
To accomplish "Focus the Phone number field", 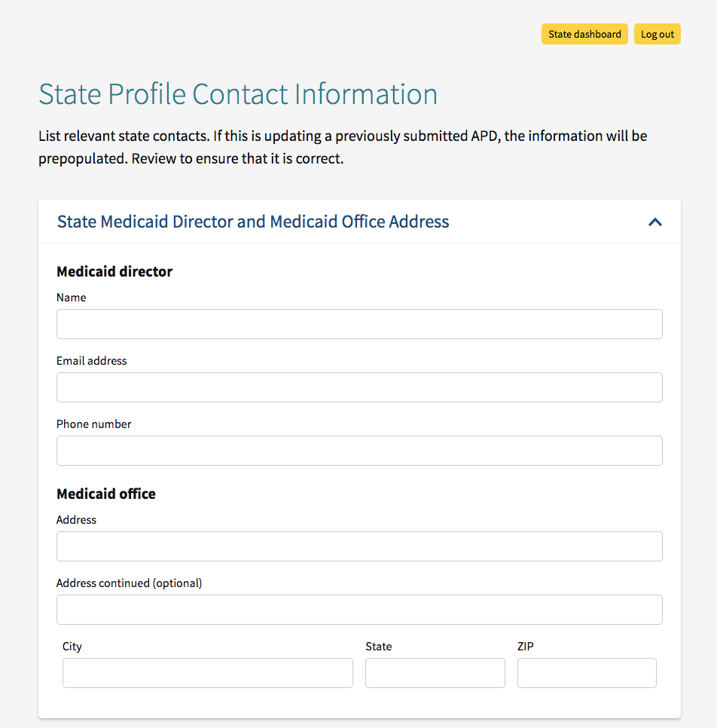I will pos(359,450).
